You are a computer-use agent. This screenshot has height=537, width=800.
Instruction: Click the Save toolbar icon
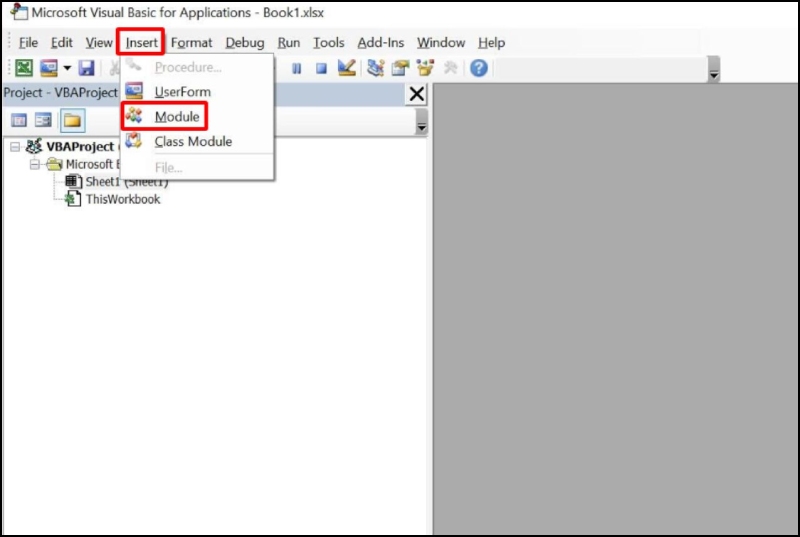pyautogui.click(x=86, y=68)
